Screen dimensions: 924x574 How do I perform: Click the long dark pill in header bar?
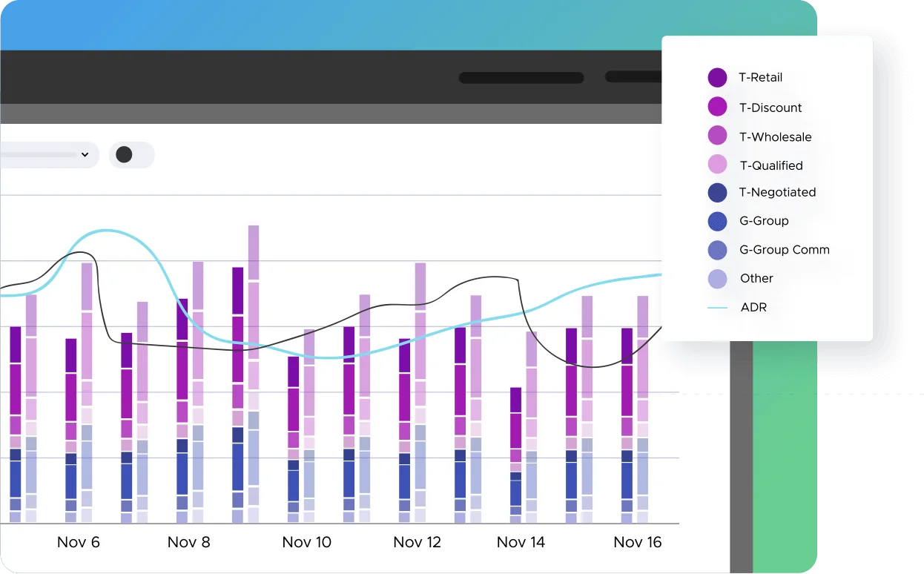521,78
